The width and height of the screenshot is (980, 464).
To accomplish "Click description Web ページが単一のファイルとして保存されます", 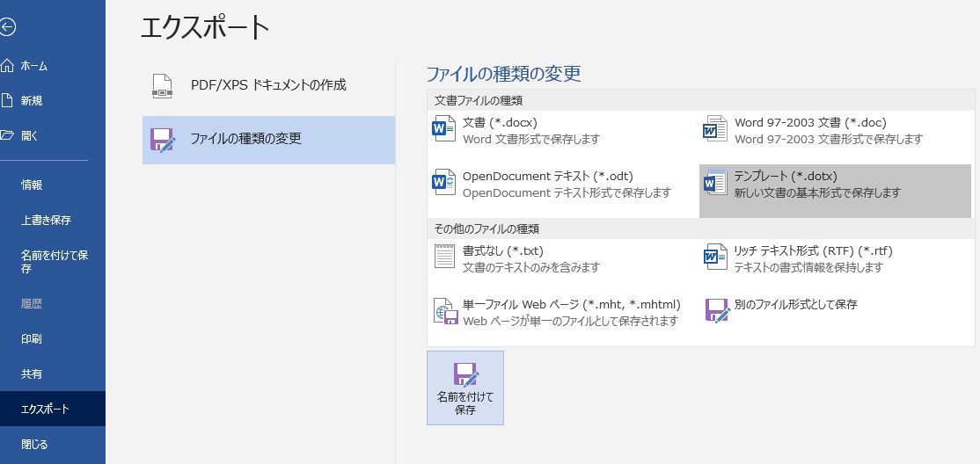I will point(571,321).
